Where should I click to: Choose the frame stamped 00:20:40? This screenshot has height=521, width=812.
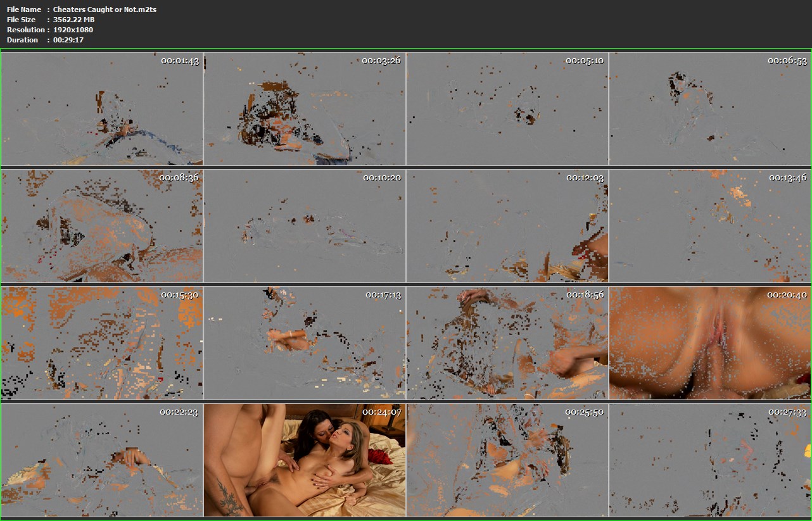(x=710, y=343)
